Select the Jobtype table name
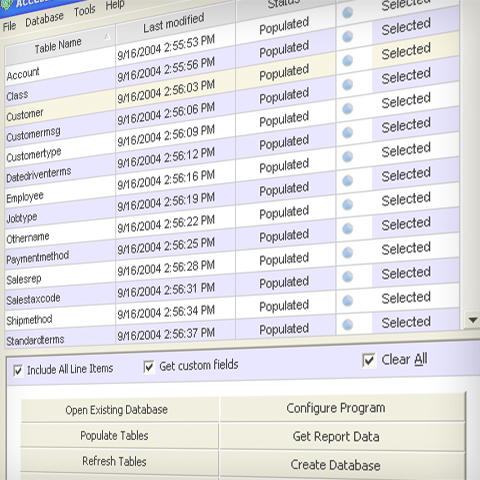This screenshot has height=480, width=480. pos(22,218)
